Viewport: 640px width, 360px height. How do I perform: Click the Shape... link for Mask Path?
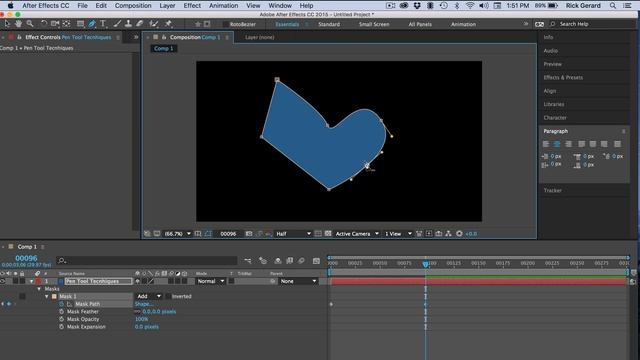pyautogui.click(x=144, y=304)
